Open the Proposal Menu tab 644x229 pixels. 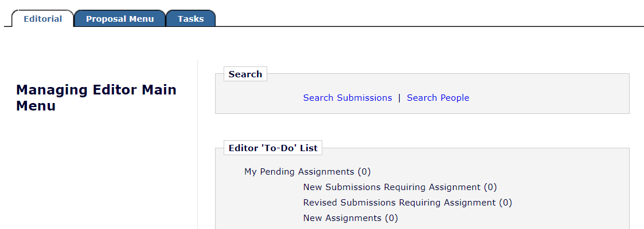120,19
